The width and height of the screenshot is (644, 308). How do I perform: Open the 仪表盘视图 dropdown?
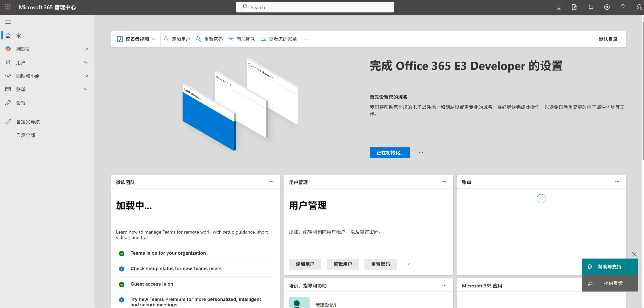pyautogui.click(x=136, y=39)
